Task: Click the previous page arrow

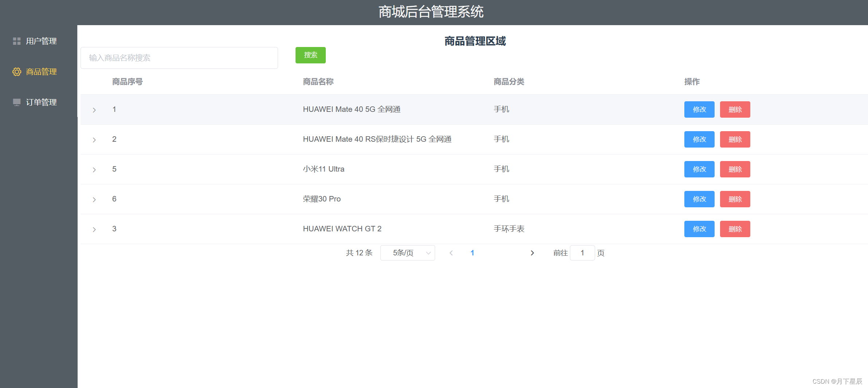Action: click(x=451, y=253)
